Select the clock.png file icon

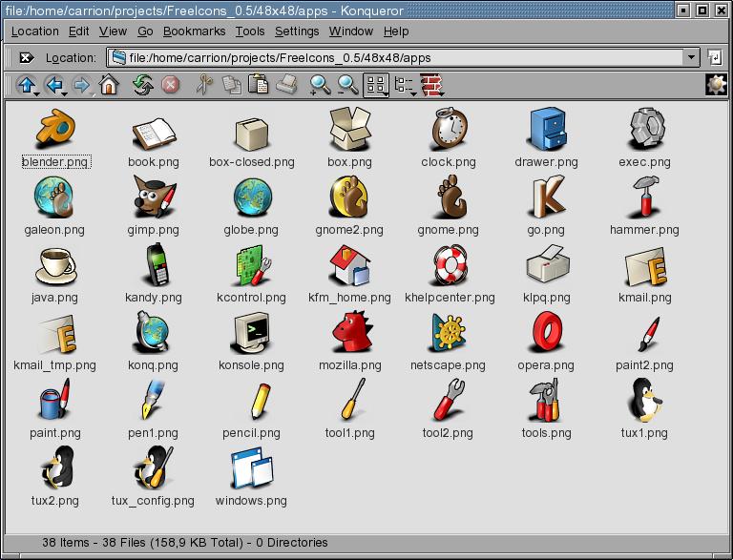click(449, 128)
